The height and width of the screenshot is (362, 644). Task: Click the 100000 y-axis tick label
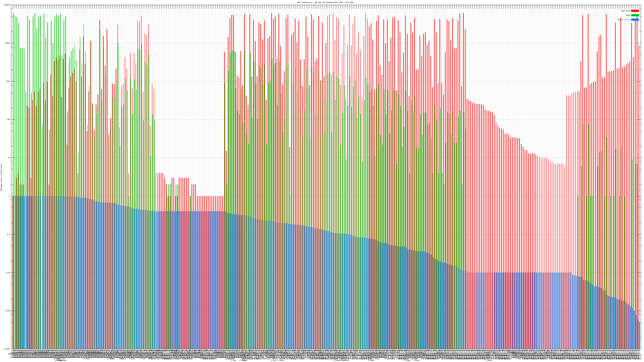[x=7, y=5]
